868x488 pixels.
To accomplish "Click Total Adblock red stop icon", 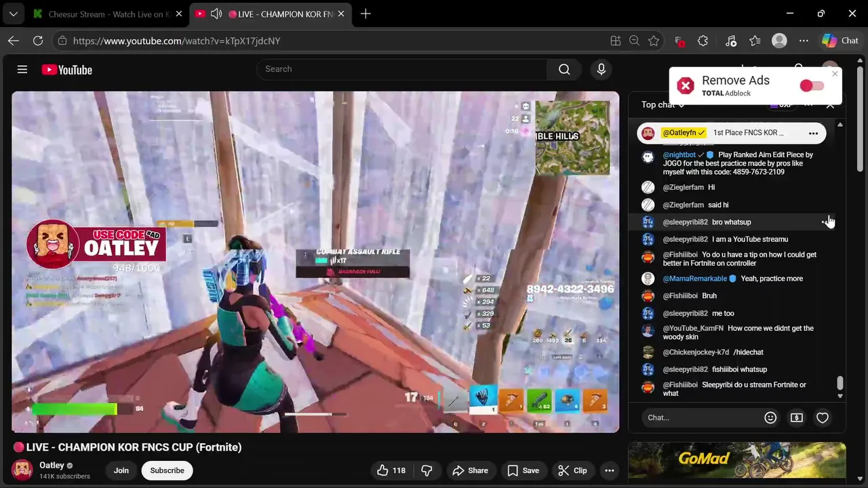I will [686, 85].
